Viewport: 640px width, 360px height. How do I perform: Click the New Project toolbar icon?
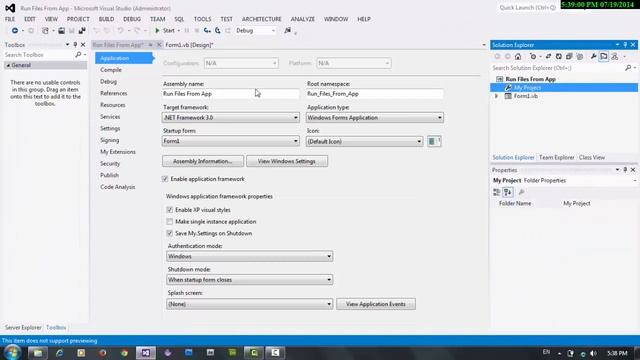pyautogui.click(x=45, y=31)
